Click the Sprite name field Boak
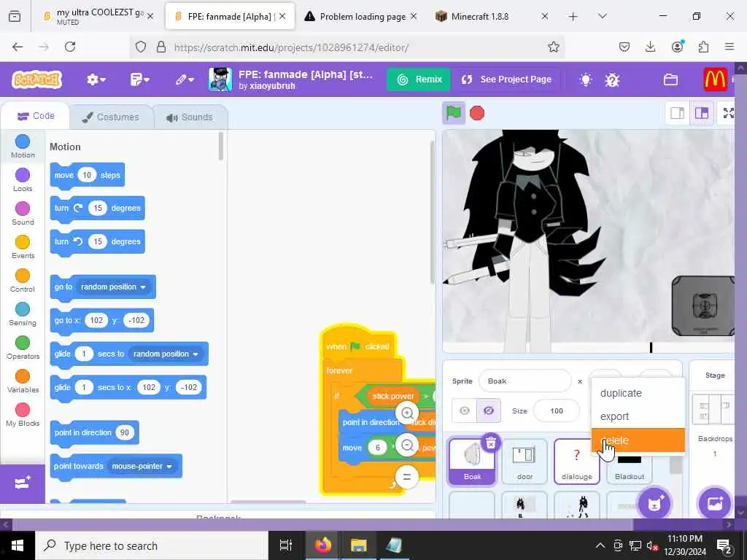 click(x=525, y=381)
